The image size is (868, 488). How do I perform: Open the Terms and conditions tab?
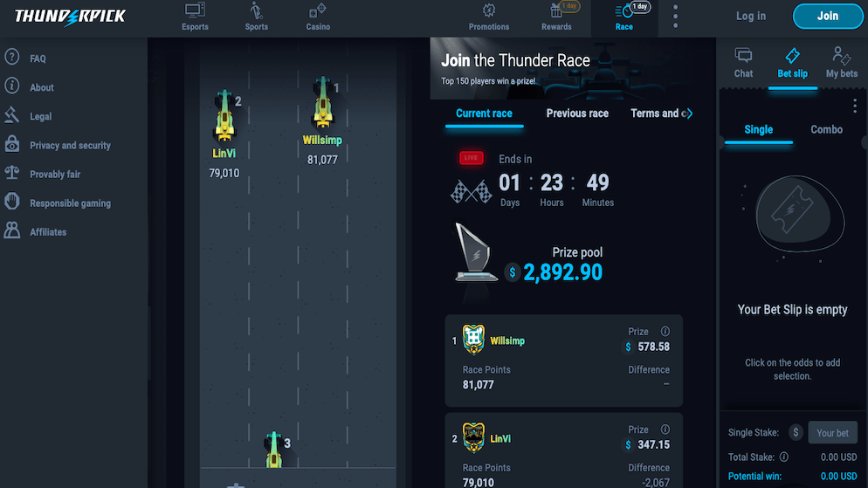coord(657,113)
